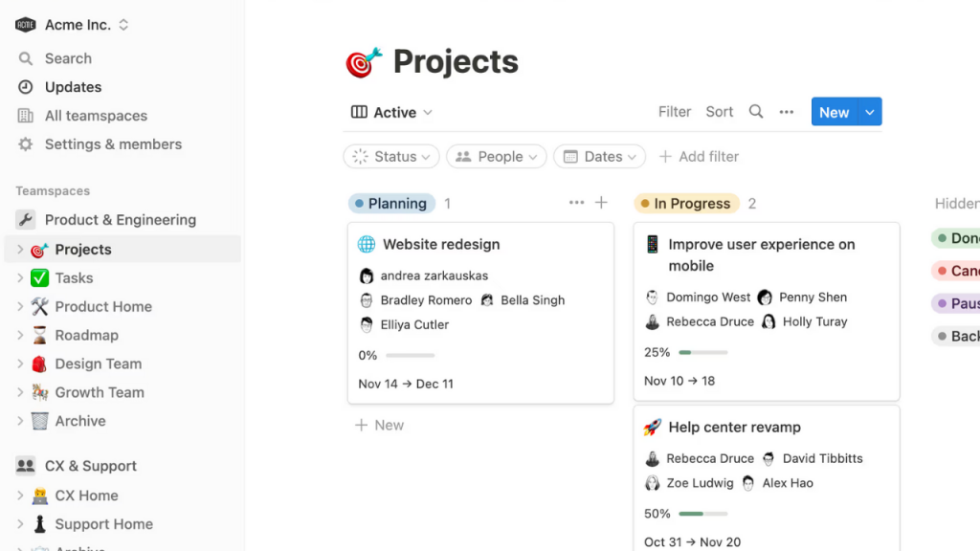This screenshot has height=551, width=980.
Task: Click the rocket icon on Help center revamp
Action: pos(652,428)
